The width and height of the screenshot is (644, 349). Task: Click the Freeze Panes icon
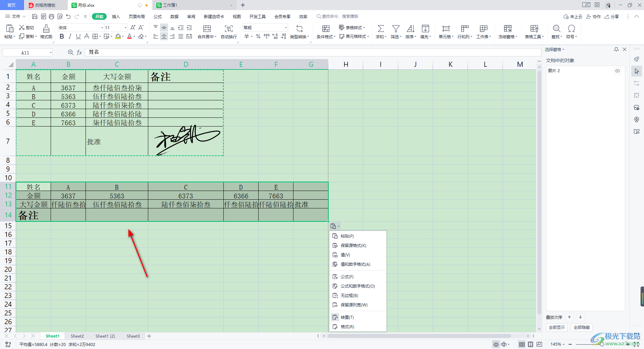(x=508, y=29)
